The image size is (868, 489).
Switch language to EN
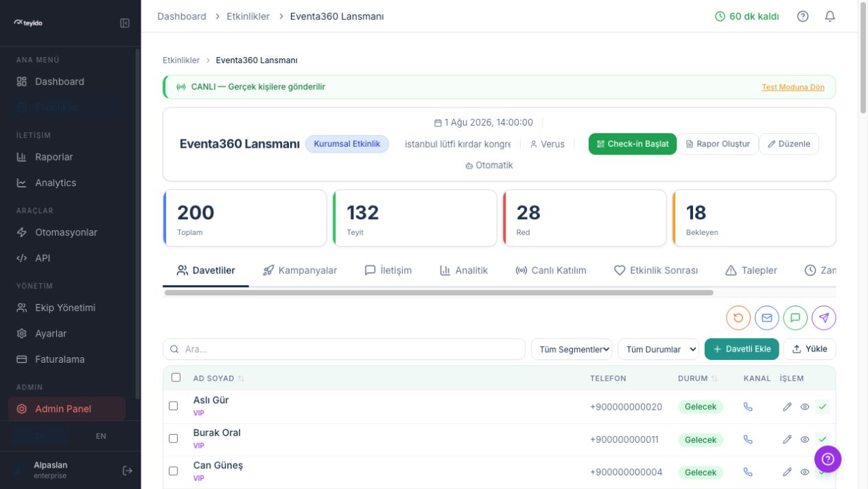(x=101, y=436)
